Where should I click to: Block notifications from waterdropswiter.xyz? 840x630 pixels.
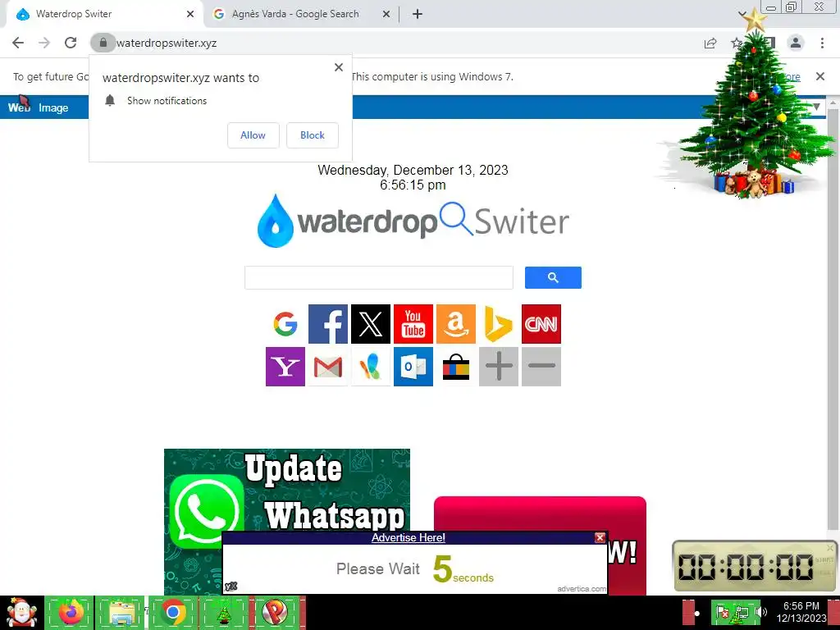[313, 135]
